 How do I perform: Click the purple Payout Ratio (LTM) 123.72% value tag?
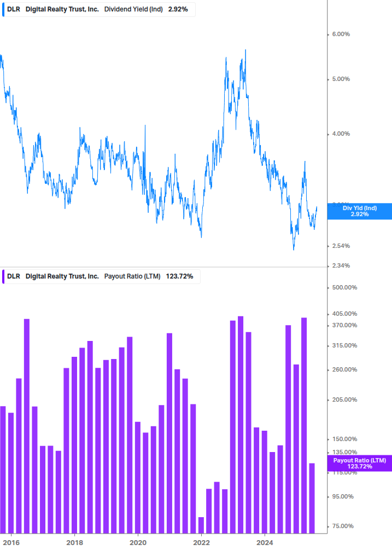tap(359, 464)
